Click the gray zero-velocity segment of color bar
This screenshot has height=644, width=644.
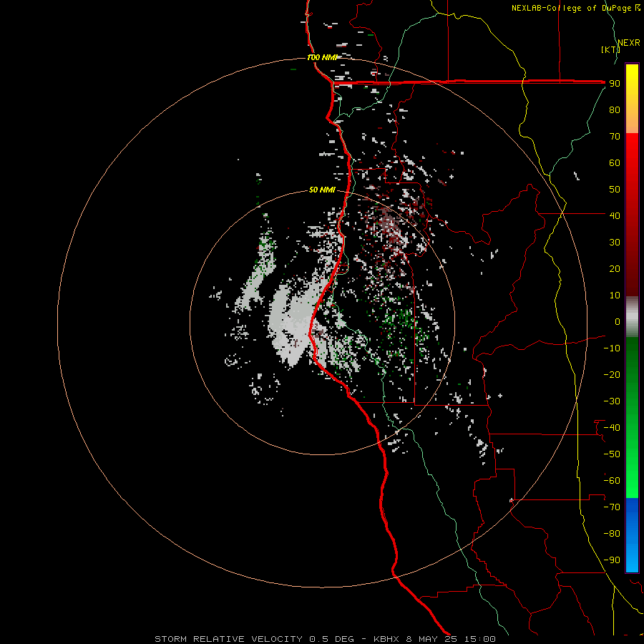632,316
